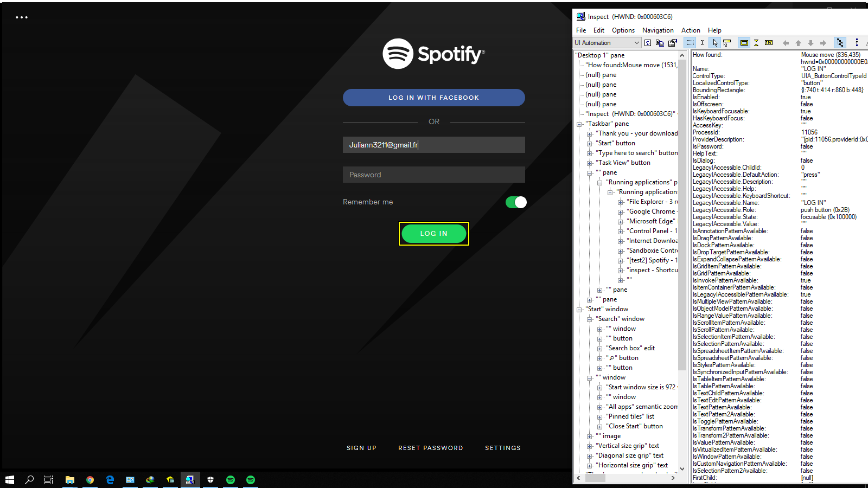Open the Options menu in Inspect
The height and width of the screenshot is (488, 868).
point(623,30)
